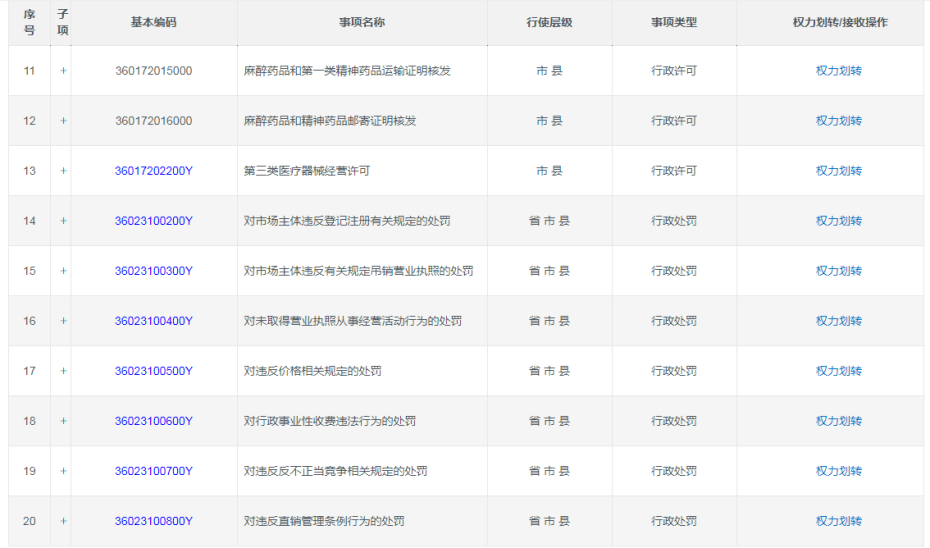Expand sub-items for row 13
Image resolution: width=930 pixels, height=548 pixels.
(x=63, y=171)
